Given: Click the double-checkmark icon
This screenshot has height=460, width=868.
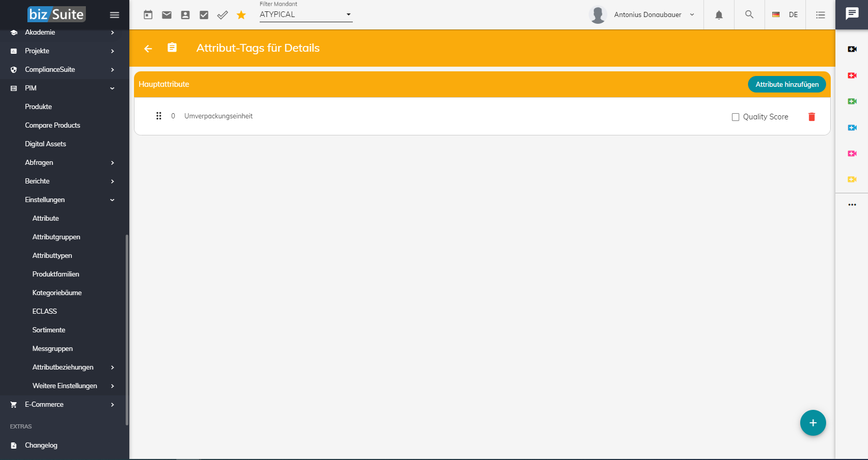Looking at the screenshot, I should tap(222, 15).
